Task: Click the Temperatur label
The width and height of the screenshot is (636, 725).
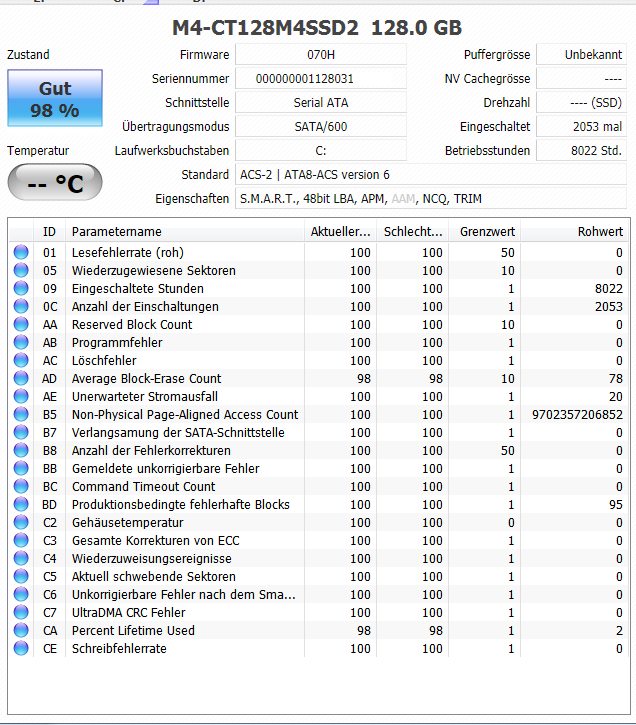Action: click(x=38, y=151)
